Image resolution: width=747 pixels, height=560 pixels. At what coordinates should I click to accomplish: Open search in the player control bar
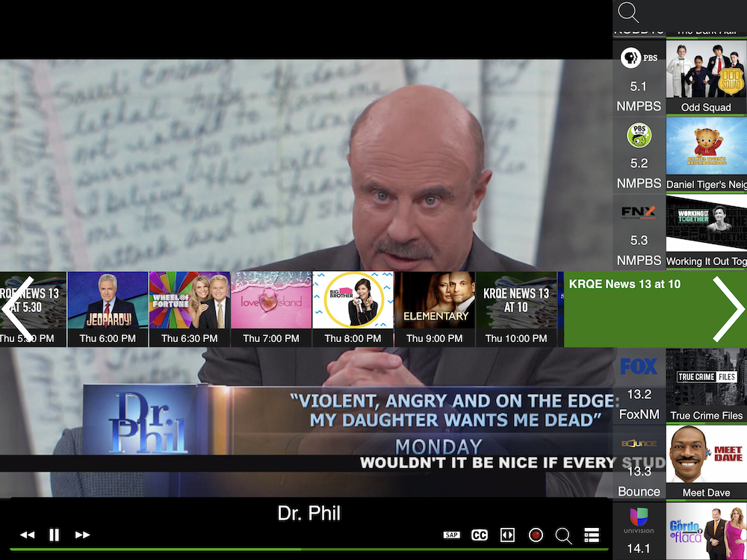(x=563, y=535)
